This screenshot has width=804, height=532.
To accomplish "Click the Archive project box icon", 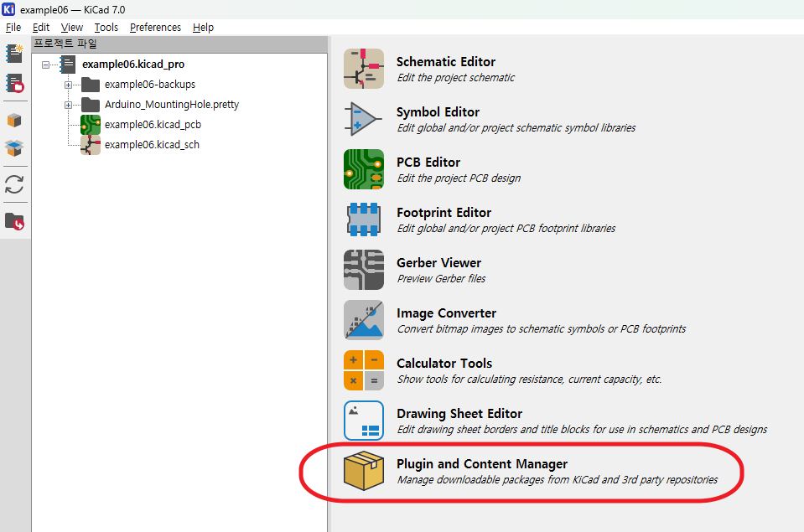I will (14, 121).
